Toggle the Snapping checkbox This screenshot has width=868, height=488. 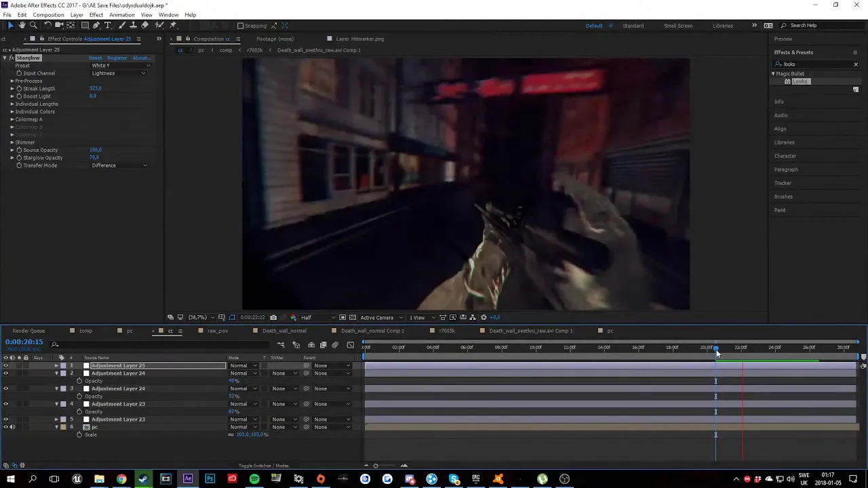pos(239,26)
